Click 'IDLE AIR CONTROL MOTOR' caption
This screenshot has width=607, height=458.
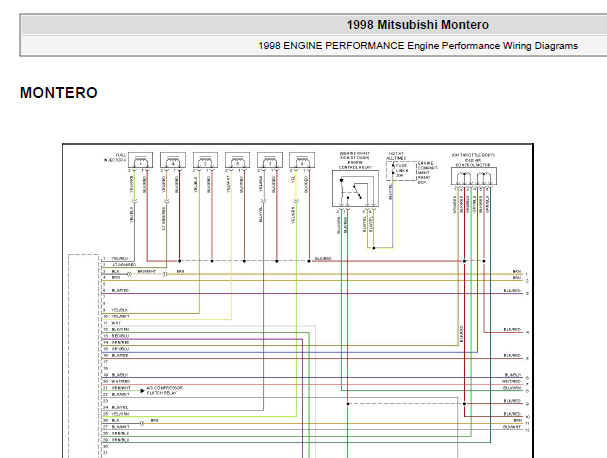[473, 163]
